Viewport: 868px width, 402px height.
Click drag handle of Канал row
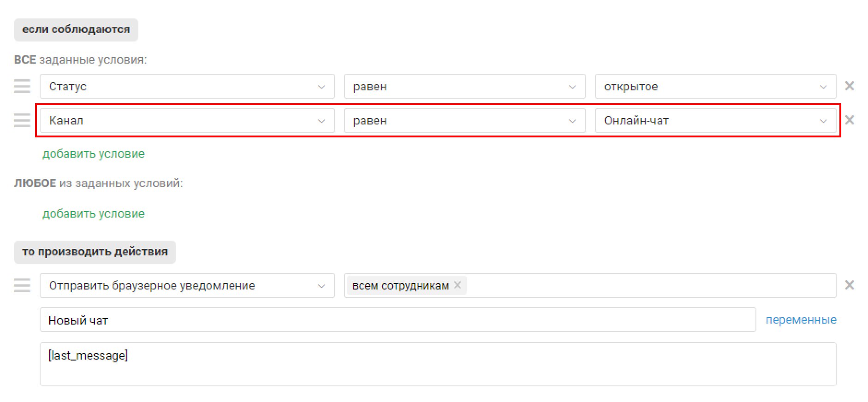click(22, 120)
